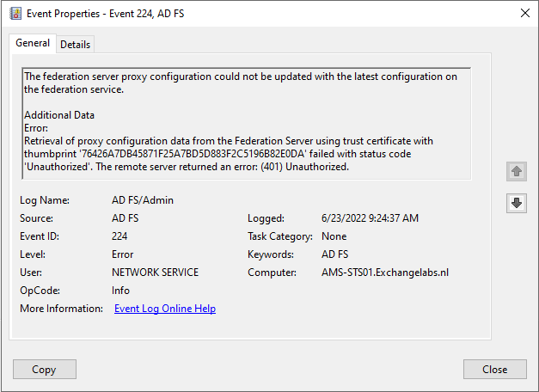Click the User value NETWORK SERVICE
Image resolution: width=539 pixels, height=392 pixels.
click(x=155, y=273)
